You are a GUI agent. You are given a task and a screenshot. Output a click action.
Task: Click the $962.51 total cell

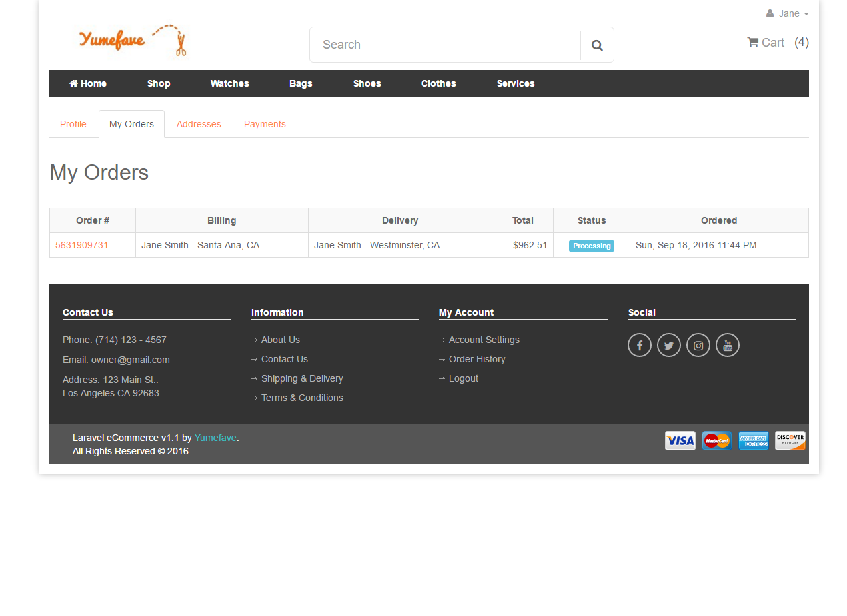(x=523, y=245)
